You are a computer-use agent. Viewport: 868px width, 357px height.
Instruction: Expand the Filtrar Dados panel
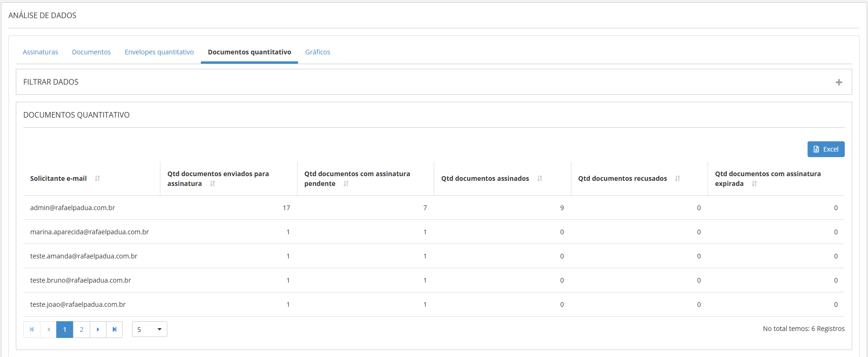[x=839, y=82]
